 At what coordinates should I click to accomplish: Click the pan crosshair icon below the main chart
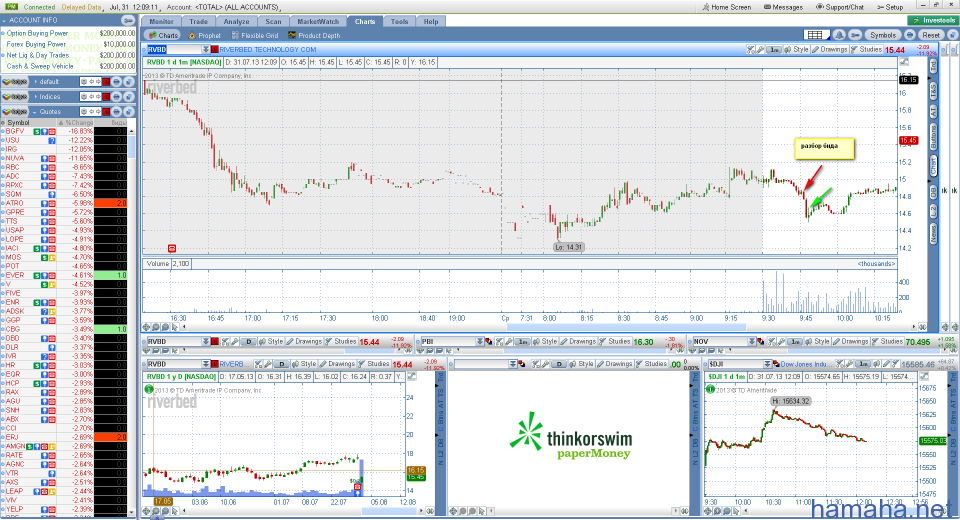click(146, 327)
